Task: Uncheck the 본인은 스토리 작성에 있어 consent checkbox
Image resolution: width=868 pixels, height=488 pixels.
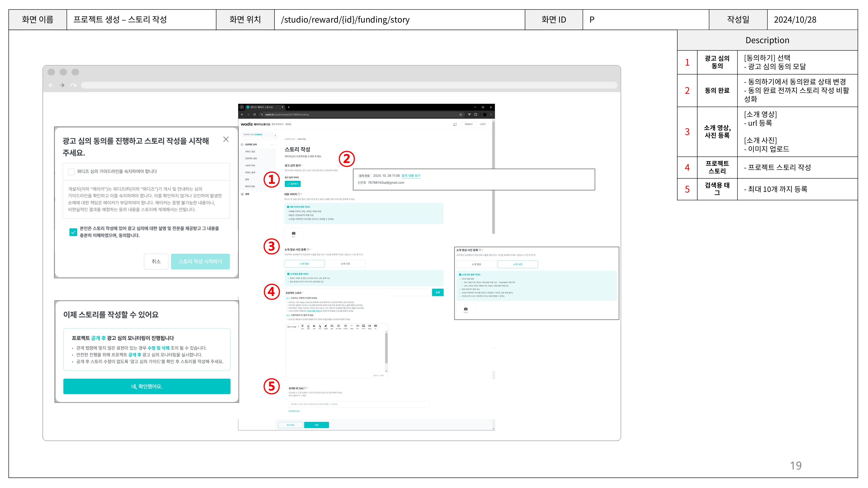Action: 73,232
